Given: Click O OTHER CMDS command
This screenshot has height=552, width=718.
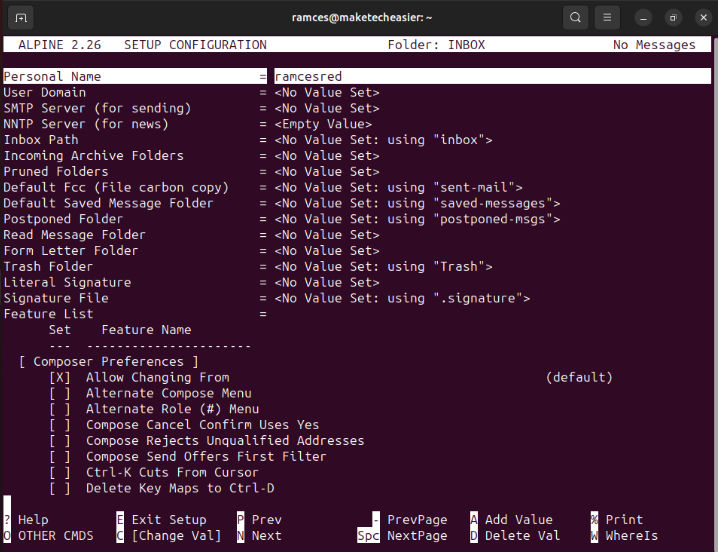Looking at the screenshot, I should point(49,536).
